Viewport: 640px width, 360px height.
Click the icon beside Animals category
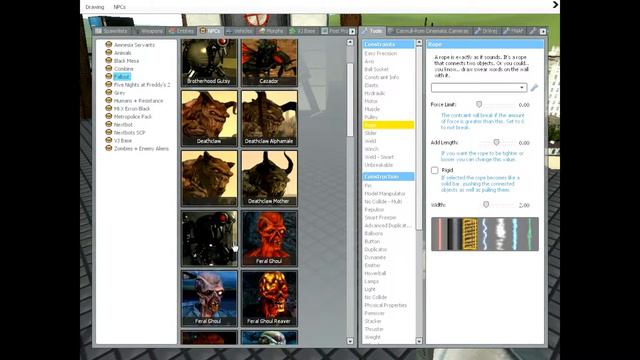tap(109, 52)
